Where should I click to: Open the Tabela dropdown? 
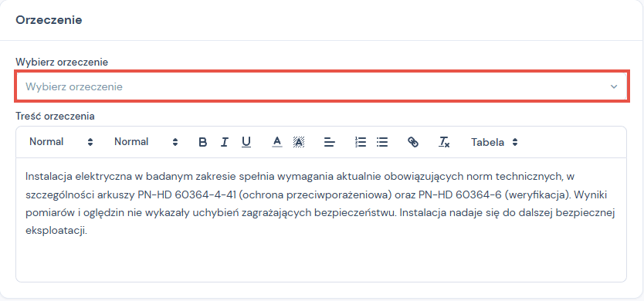(494, 142)
